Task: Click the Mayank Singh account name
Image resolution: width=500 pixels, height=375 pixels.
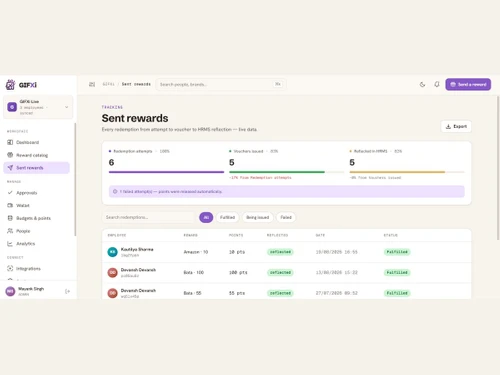Action: tap(31, 289)
